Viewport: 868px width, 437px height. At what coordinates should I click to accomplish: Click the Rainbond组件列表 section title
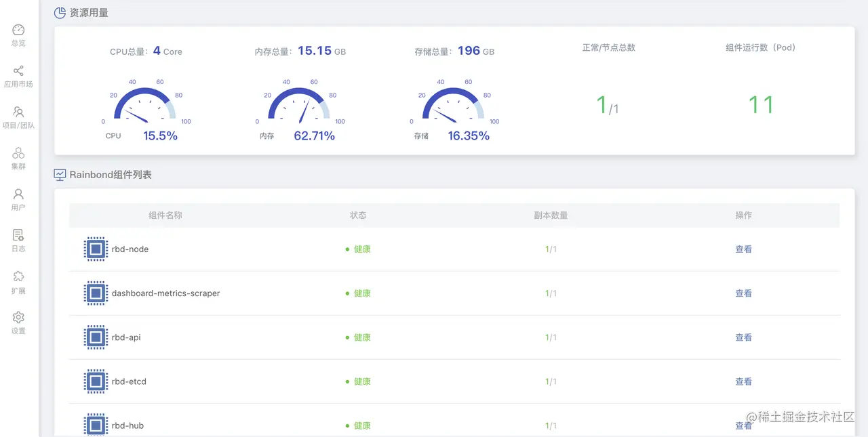click(111, 175)
